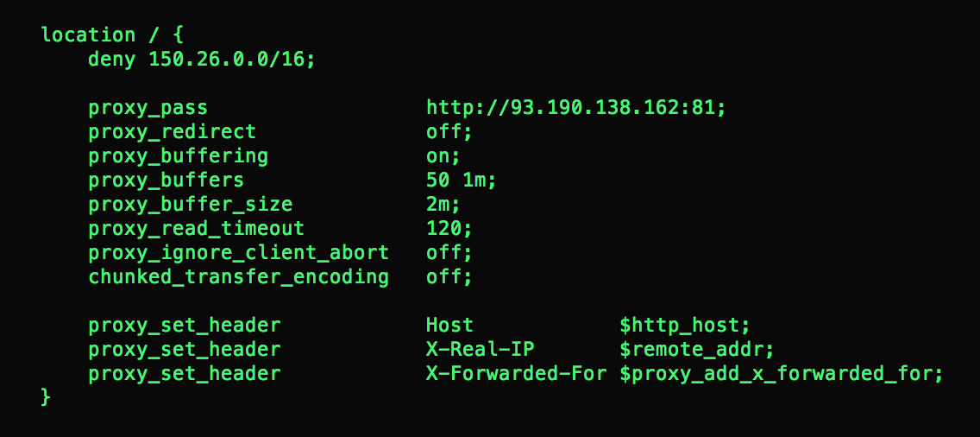Select the 150.26.0.0/16 IP range
980x437 pixels.
pos(226,60)
